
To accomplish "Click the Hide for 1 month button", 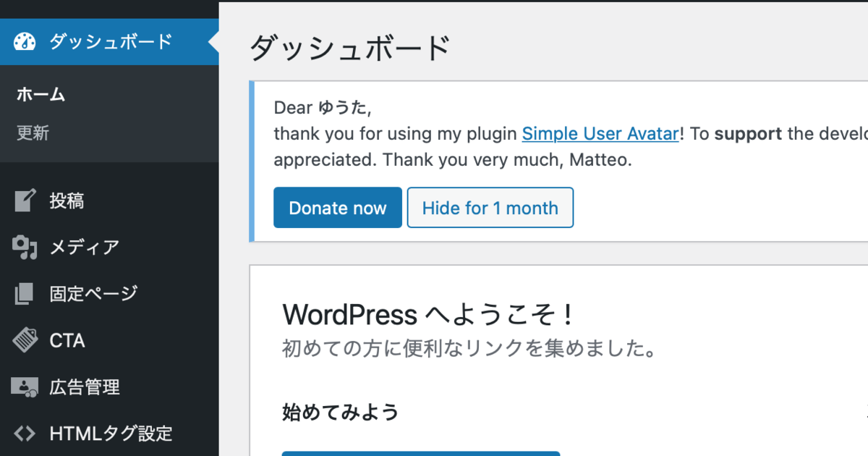I will coord(490,208).
